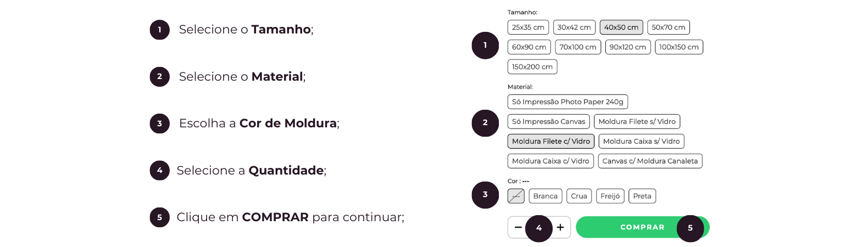Click the step 2 circle beside Material options

[x=485, y=123]
